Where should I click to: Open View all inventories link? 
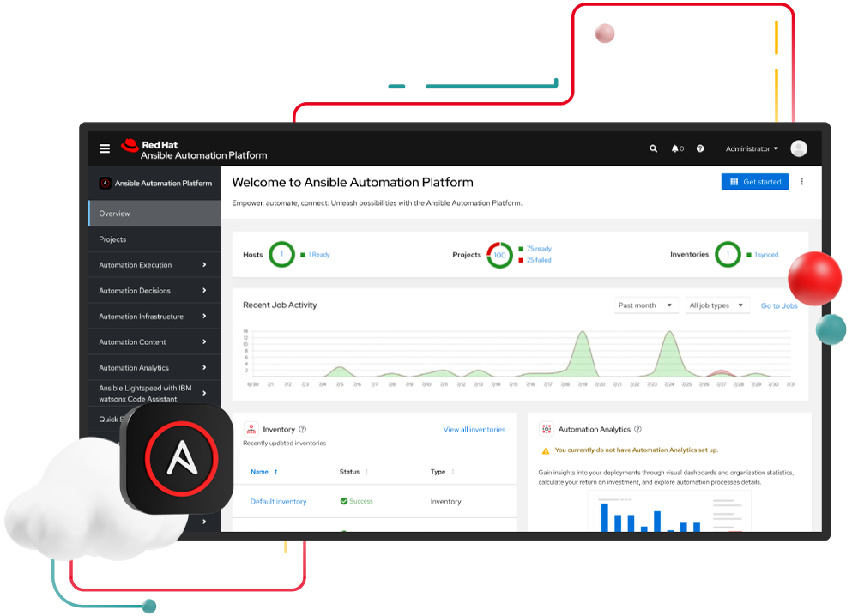coord(474,430)
